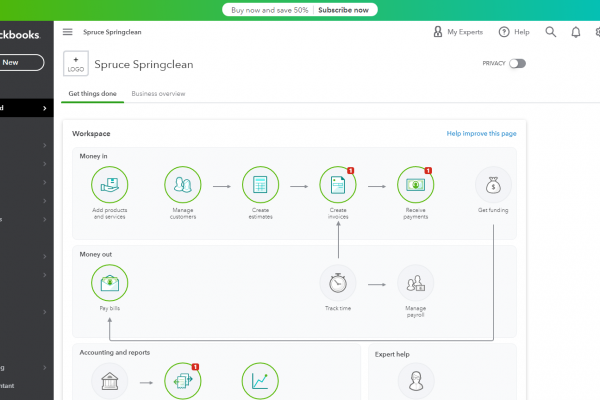Click the Expert help section label
The image size is (600, 400).
click(x=392, y=354)
